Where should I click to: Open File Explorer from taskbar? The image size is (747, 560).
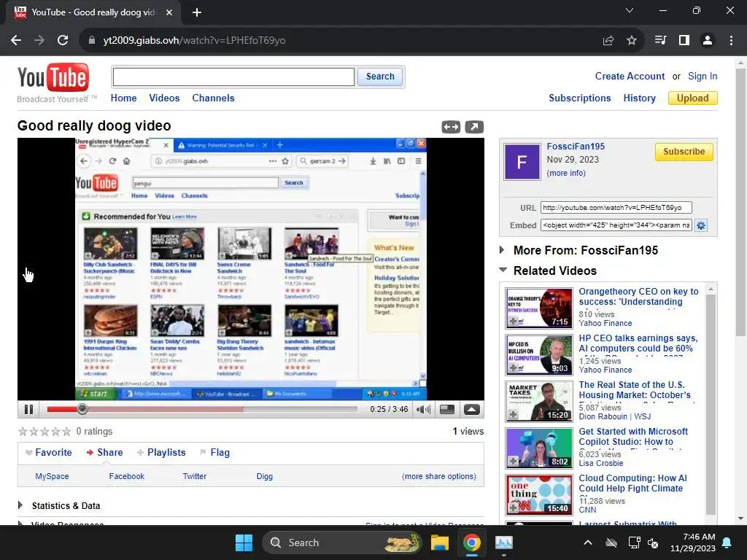[440, 542]
